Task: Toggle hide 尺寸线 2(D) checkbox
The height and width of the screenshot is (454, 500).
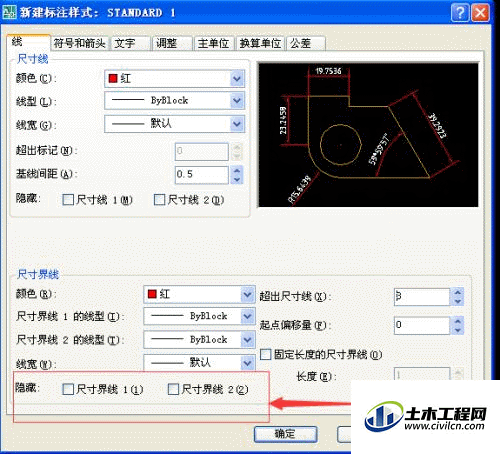Action: point(159,200)
